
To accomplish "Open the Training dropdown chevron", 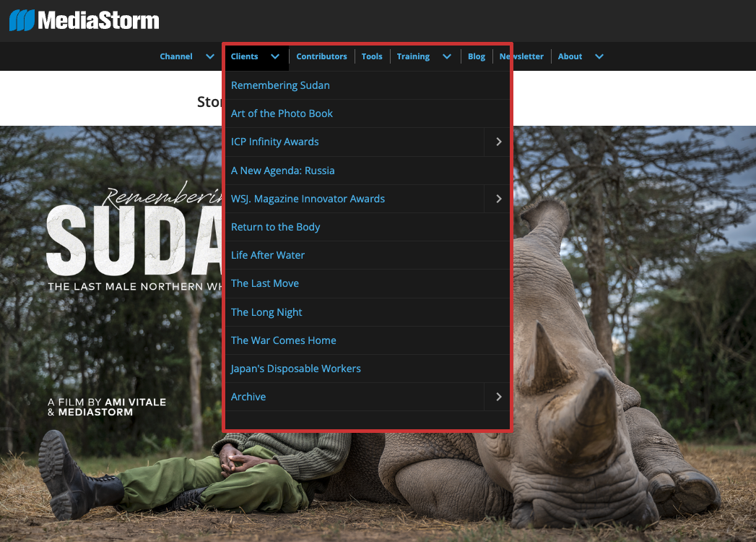I will click(x=447, y=56).
